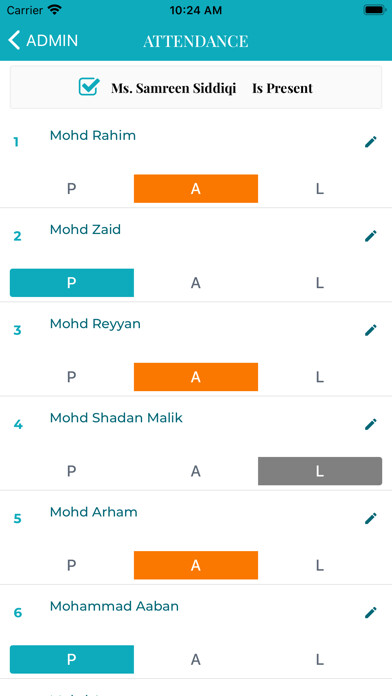Tap the ATTENDANCE header title
Image resolution: width=392 pixels, height=696 pixels.
coord(196,41)
